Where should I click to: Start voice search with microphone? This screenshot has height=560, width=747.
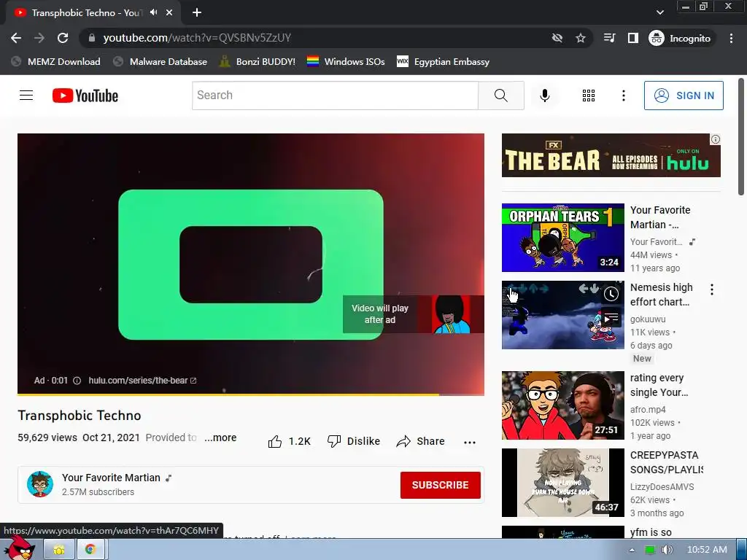(x=544, y=96)
